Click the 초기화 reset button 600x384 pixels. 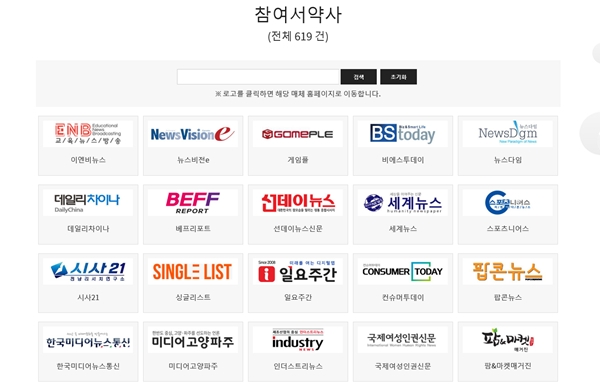[398, 77]
